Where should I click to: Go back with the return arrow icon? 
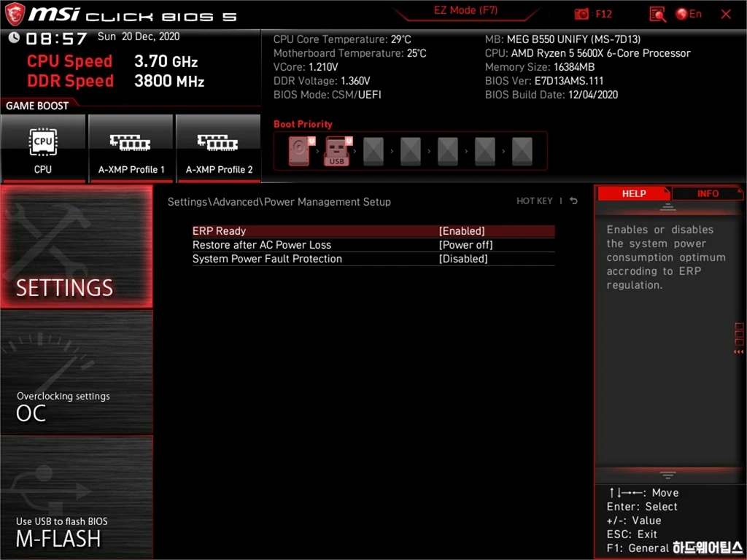coord(573,201)
